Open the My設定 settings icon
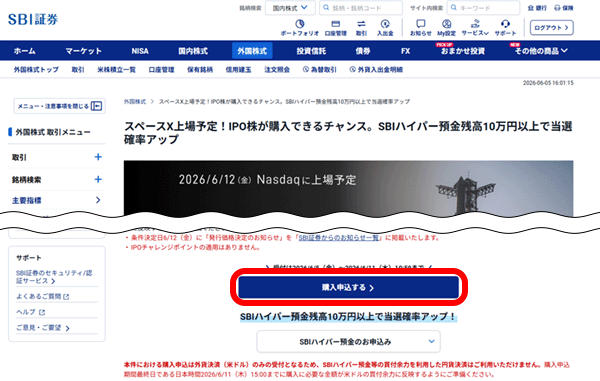 click(x=446, y=28)
